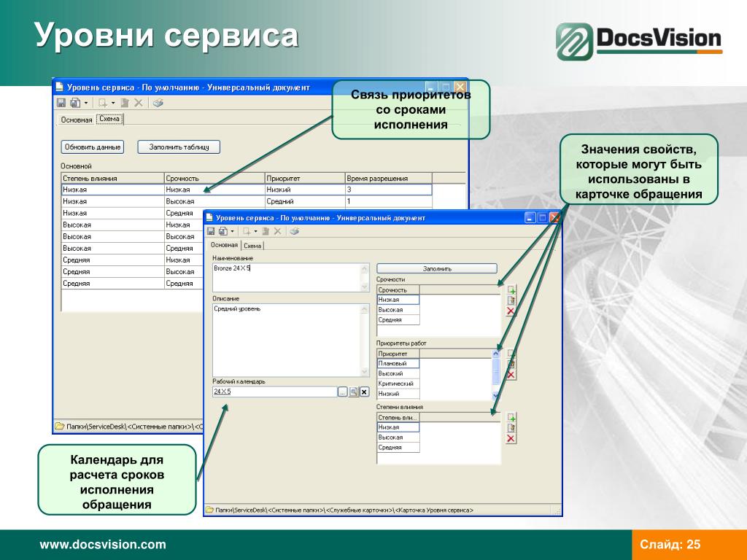Click Рабочий календарь field showing 24x5
The width and height of the screenshot is (747, 560).
(275, 392)
